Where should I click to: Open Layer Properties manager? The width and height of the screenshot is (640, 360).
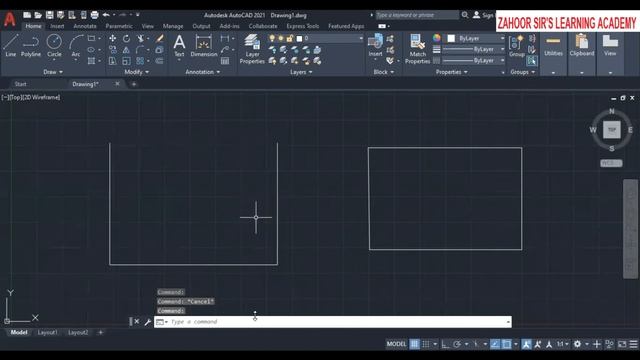point(252,49)
